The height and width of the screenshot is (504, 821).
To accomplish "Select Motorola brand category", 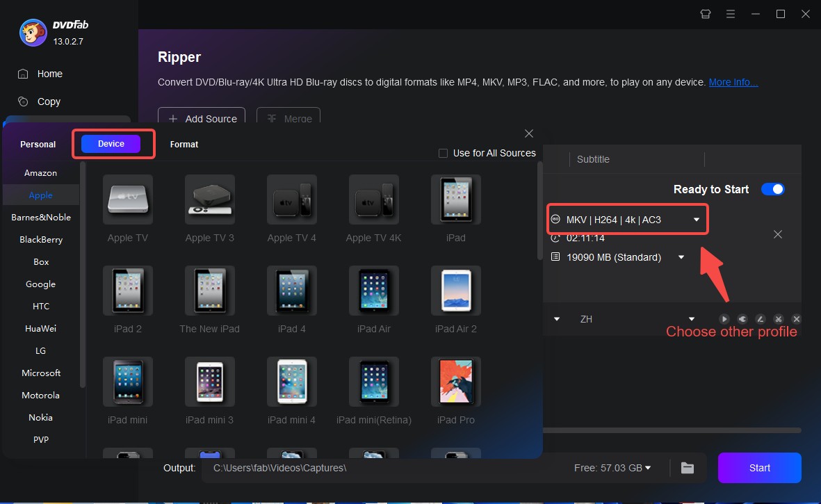I will (41, 395).
